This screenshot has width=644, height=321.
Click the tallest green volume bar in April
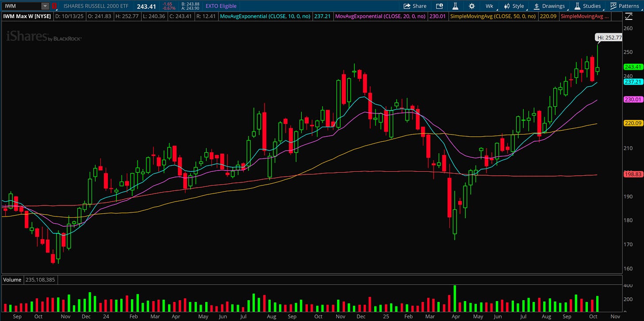(455, 298)
